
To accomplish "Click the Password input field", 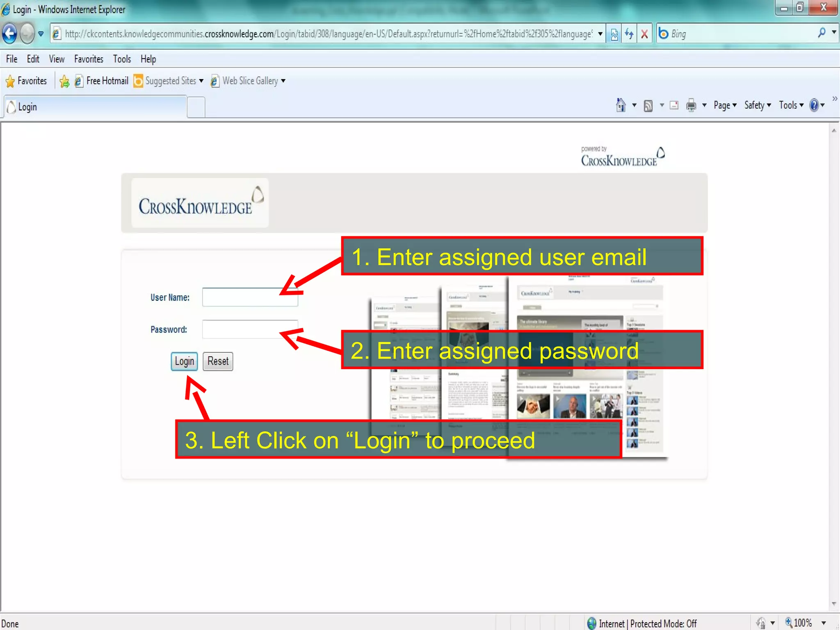I will tap(250, 329).
